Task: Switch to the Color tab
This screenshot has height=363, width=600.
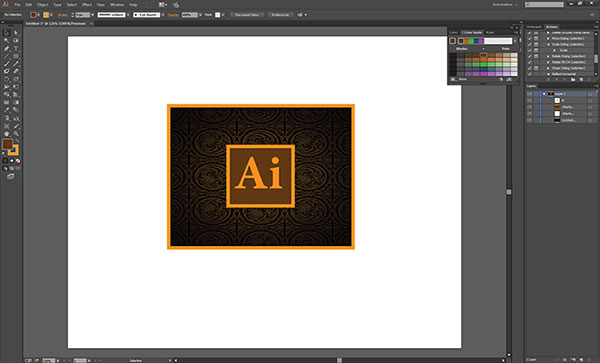Action: (453, 33)
